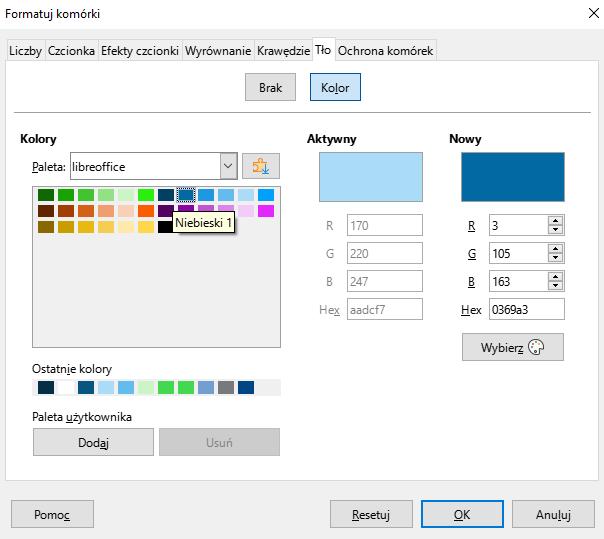Close the Formatuj komórki dialog with X
This screenshot has width=604, height=539.
click(594, 13)
